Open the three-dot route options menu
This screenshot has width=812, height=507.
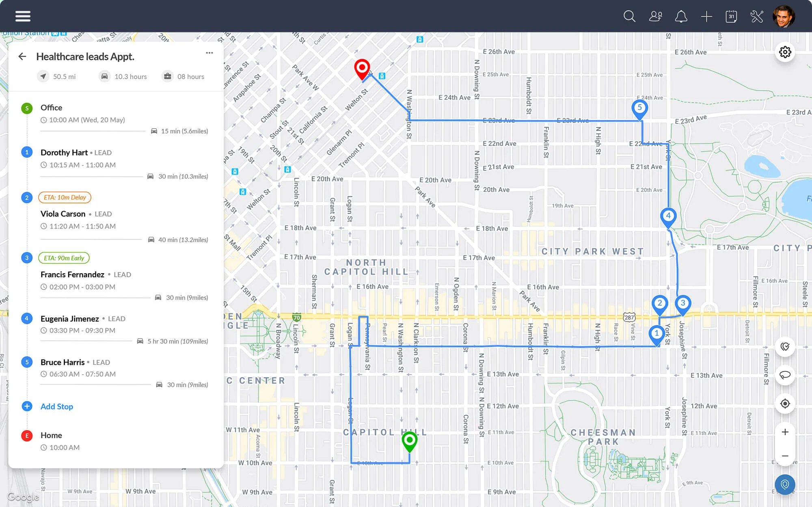tap(209, 53)
